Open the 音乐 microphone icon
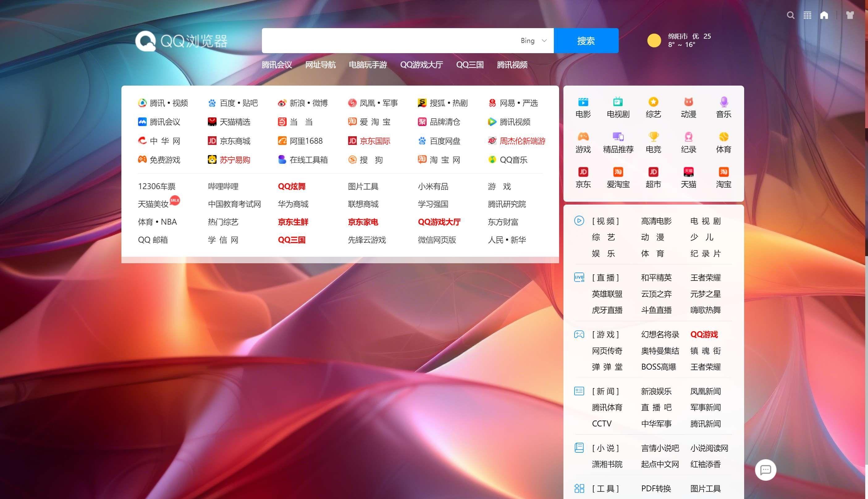Image resolution: width=868 pixels, height=499 pixels. [x=723, y=102]
